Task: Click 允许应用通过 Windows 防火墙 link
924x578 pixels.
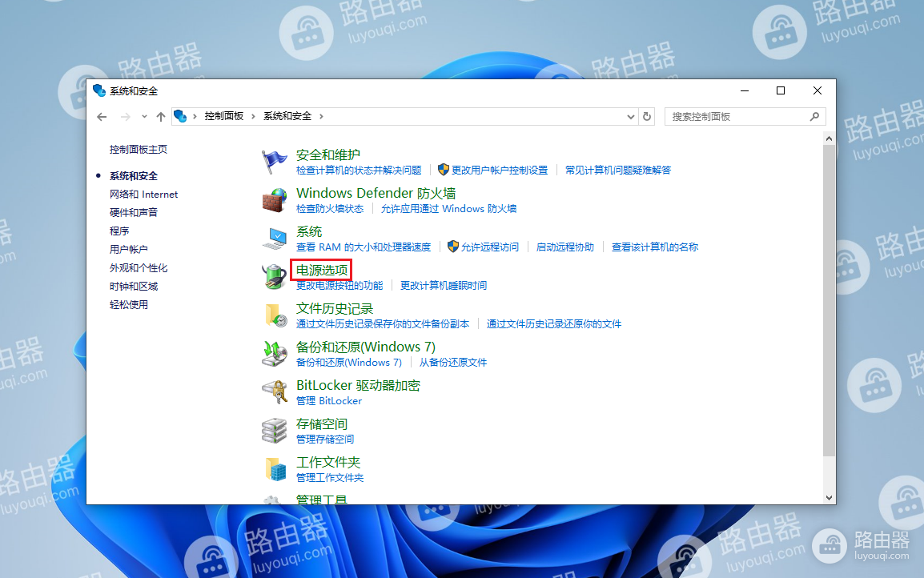Action: tap(449, 209)
